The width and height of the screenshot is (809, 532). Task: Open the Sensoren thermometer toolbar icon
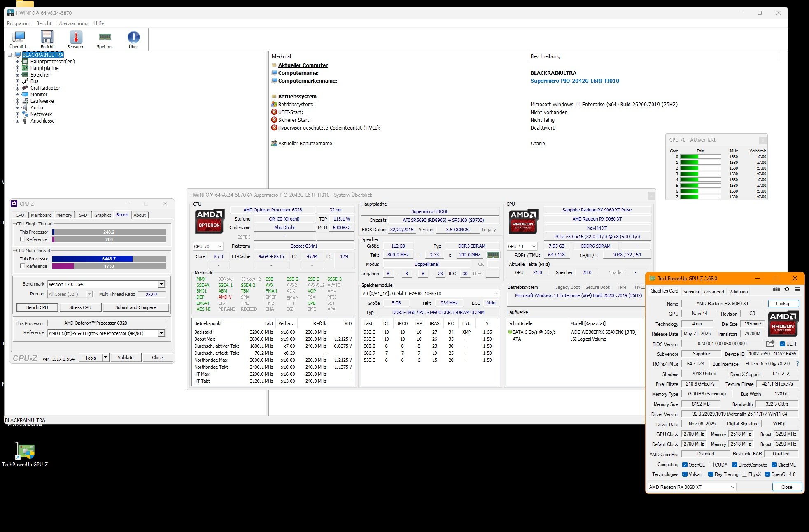tap(76, 38)
